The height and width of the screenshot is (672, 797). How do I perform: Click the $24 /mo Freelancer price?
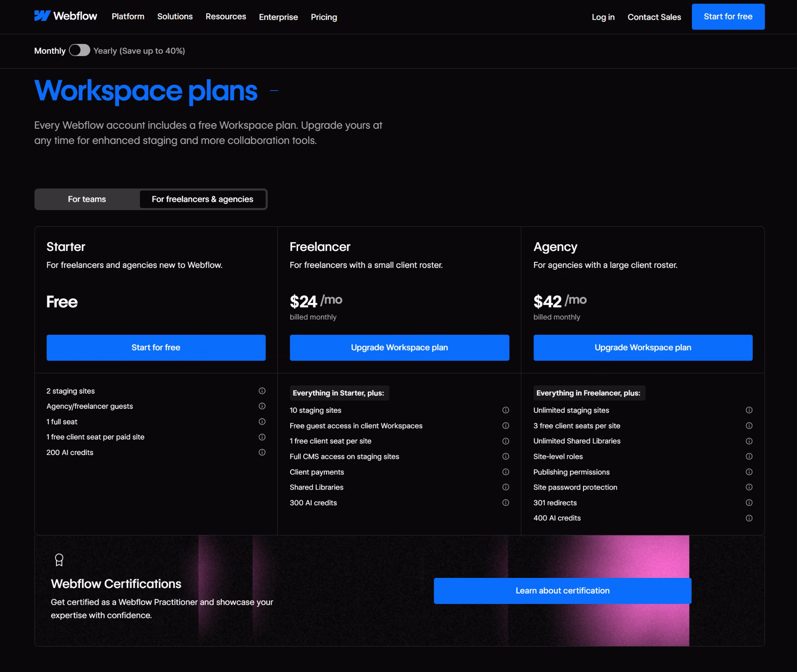click(x=316, y=301)
